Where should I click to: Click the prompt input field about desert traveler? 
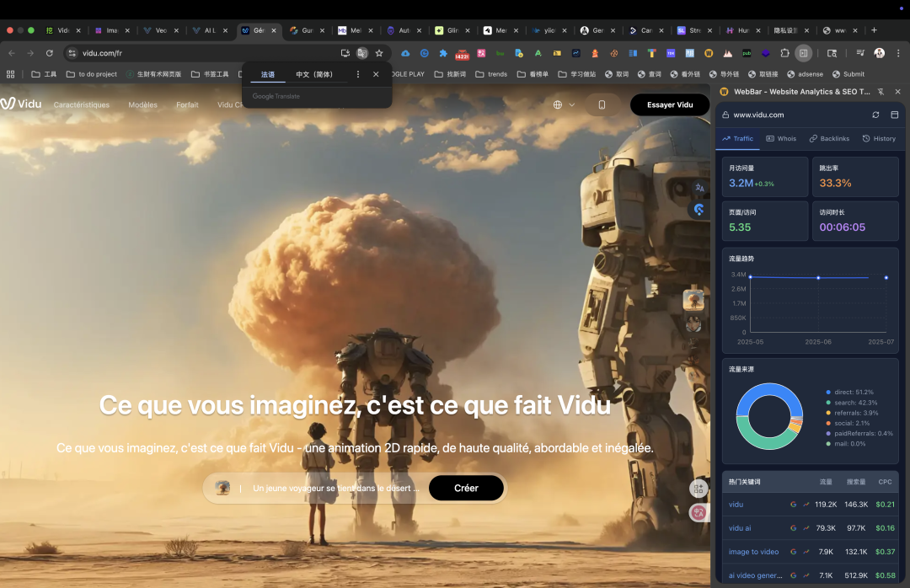(335, 488)
